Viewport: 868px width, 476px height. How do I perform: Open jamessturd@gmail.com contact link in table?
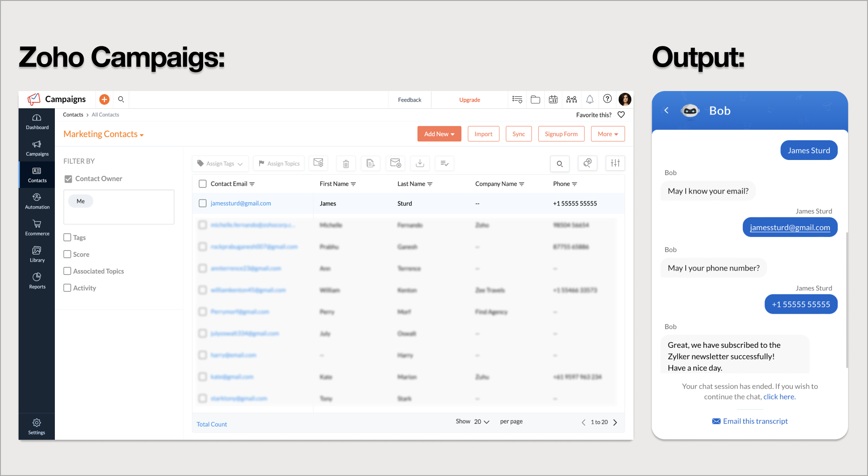(241, 203)
